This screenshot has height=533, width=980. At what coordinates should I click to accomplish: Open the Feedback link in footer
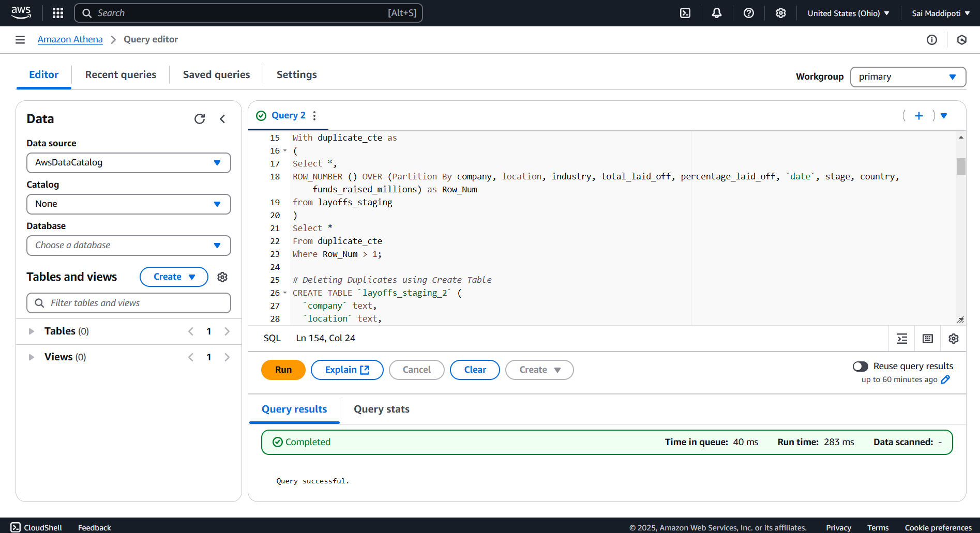(x=95, y=527)
